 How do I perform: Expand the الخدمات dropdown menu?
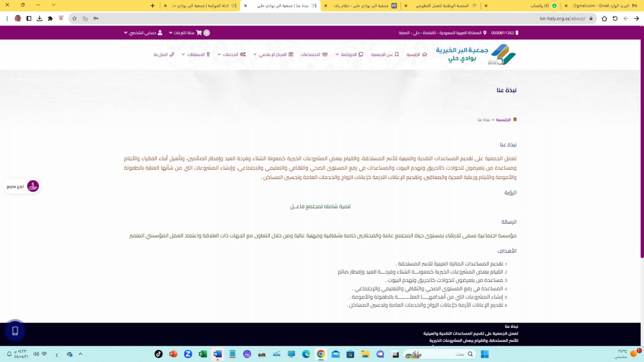[x=232, y=54]
